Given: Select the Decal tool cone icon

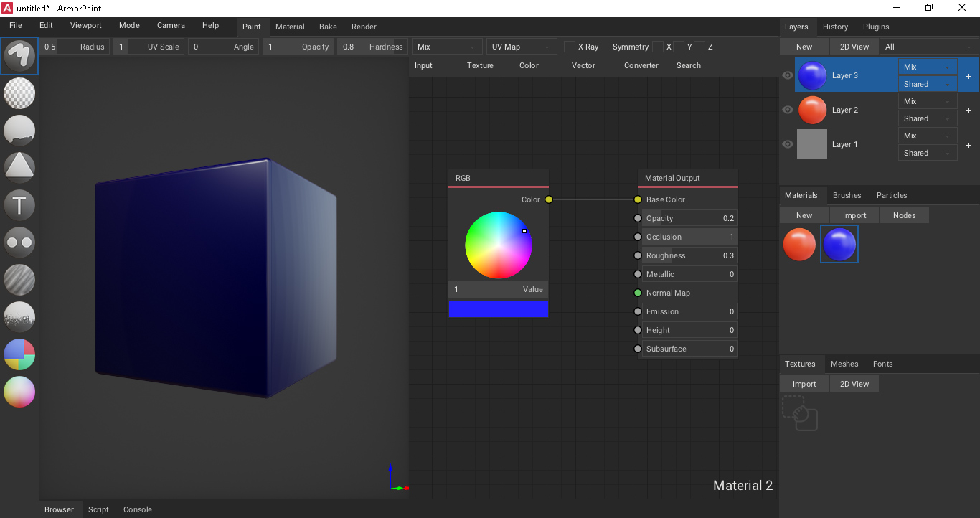Looking at the screenshot, I should 19,168.
